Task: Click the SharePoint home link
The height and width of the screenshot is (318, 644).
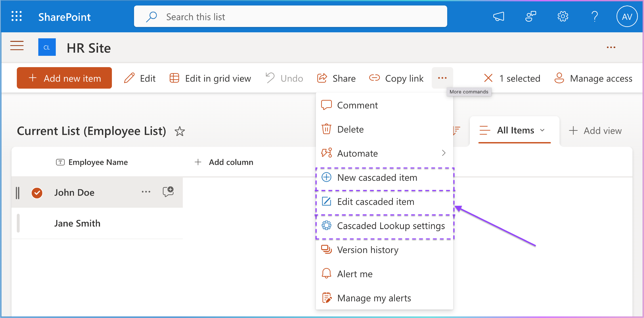Action: pos(64,17)
